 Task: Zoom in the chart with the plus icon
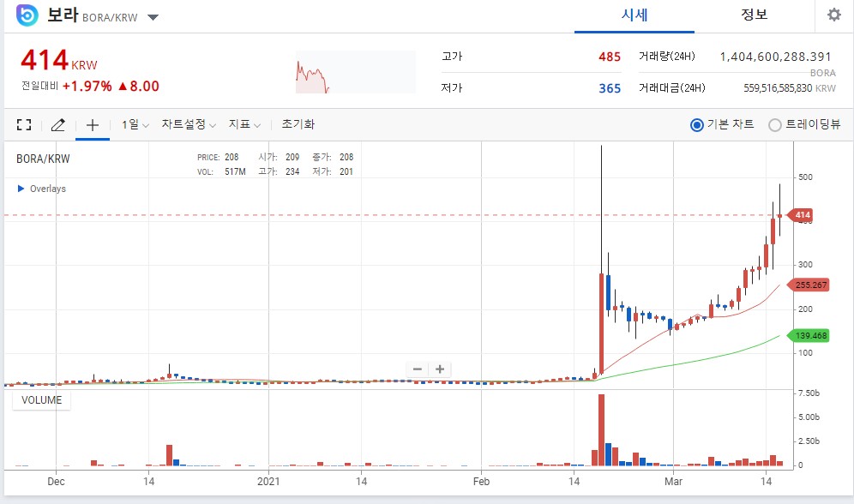[x=439, y=369]
